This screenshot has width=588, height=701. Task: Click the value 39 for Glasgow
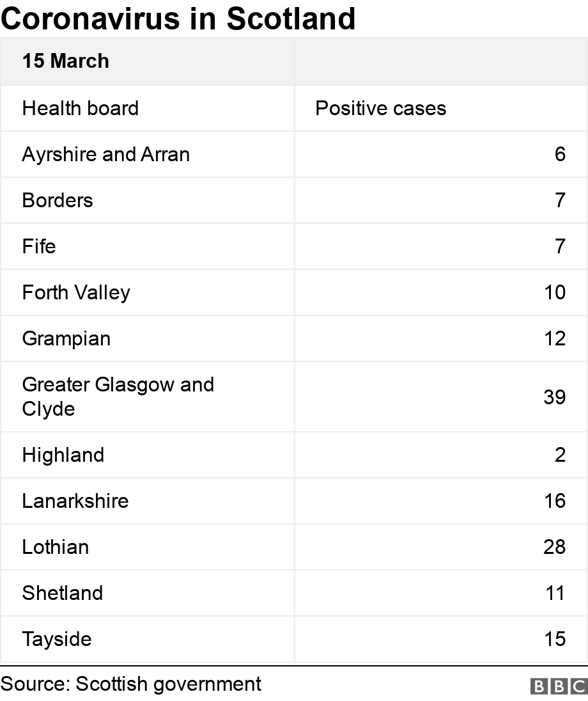click(x=554, y=397)
